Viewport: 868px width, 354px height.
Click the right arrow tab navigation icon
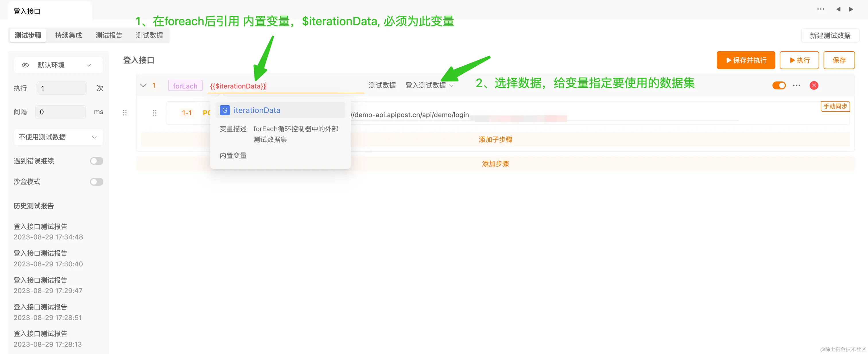(851, 9)
